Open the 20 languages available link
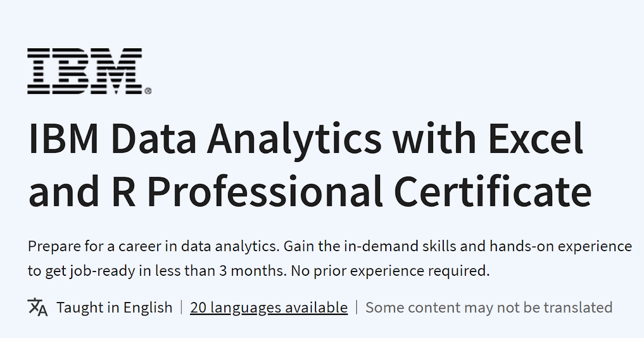644x338 pixels. coord(269,307)
